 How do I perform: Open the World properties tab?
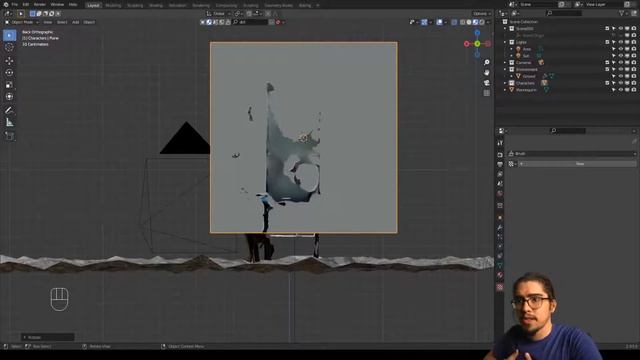500,193
